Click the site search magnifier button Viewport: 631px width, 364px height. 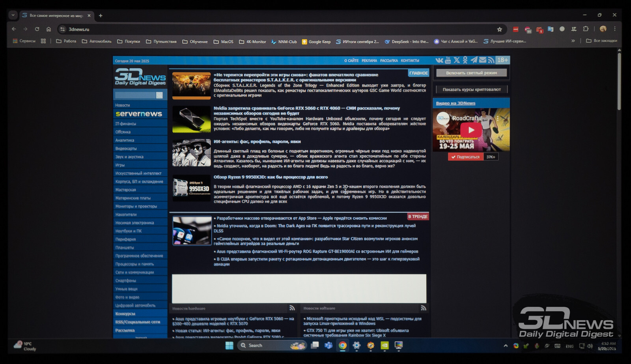click(x=159, y=95)
